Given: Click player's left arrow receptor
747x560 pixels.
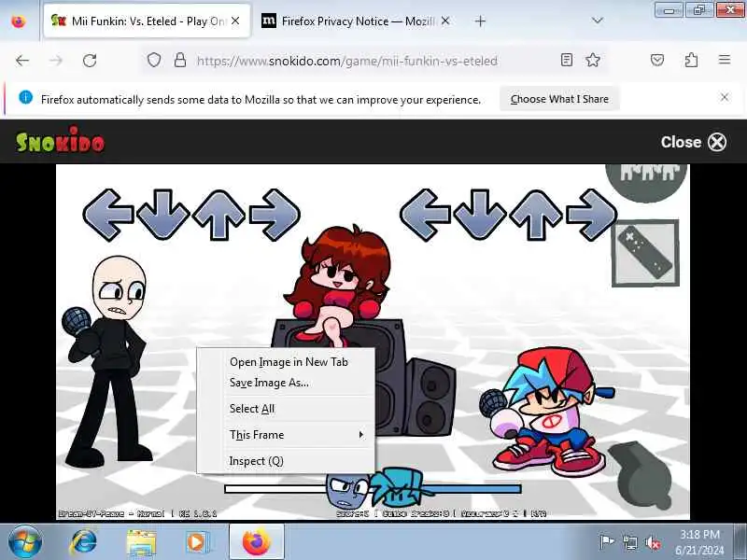Looking at the screenshot, I should (x=426, y=216).
